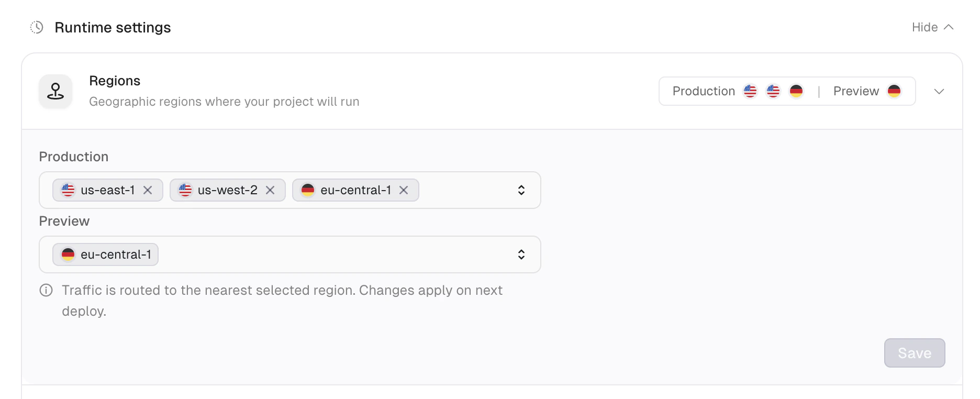
Task: Open the Preview region selector
Action: point(521,254)
